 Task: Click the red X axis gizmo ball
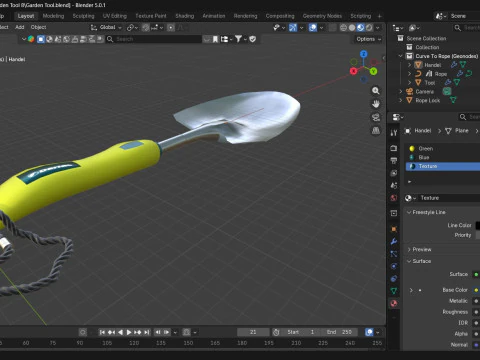click(x=354, y=71)
